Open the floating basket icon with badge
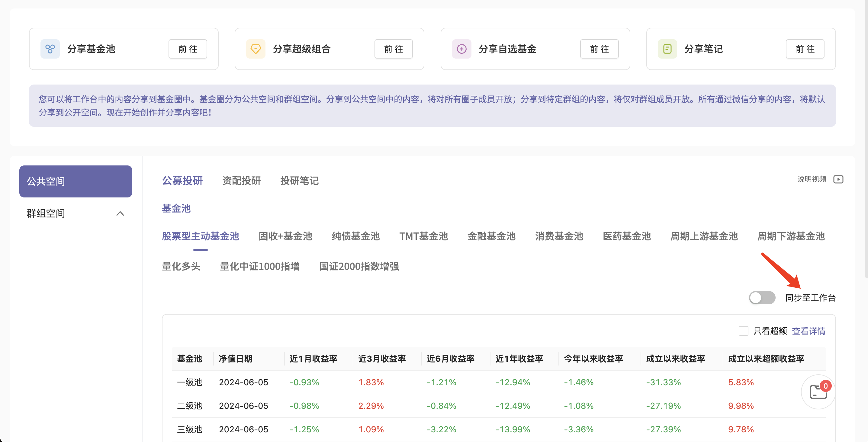 click(x=818, y=392)
